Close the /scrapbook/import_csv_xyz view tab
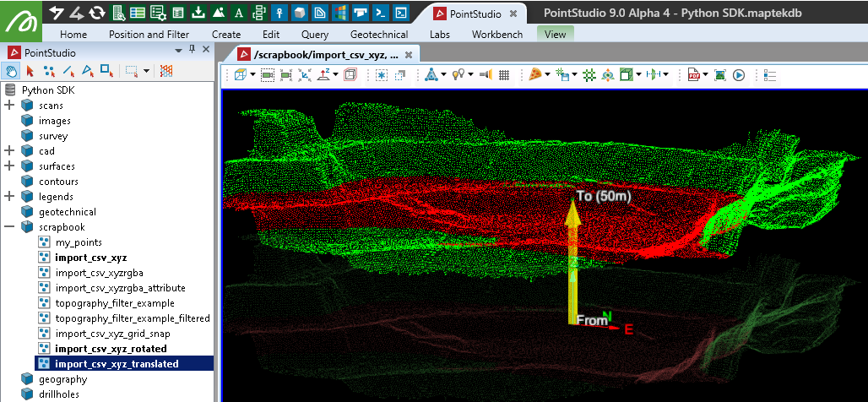The image size is (868, 402). (x=409, y=55)
